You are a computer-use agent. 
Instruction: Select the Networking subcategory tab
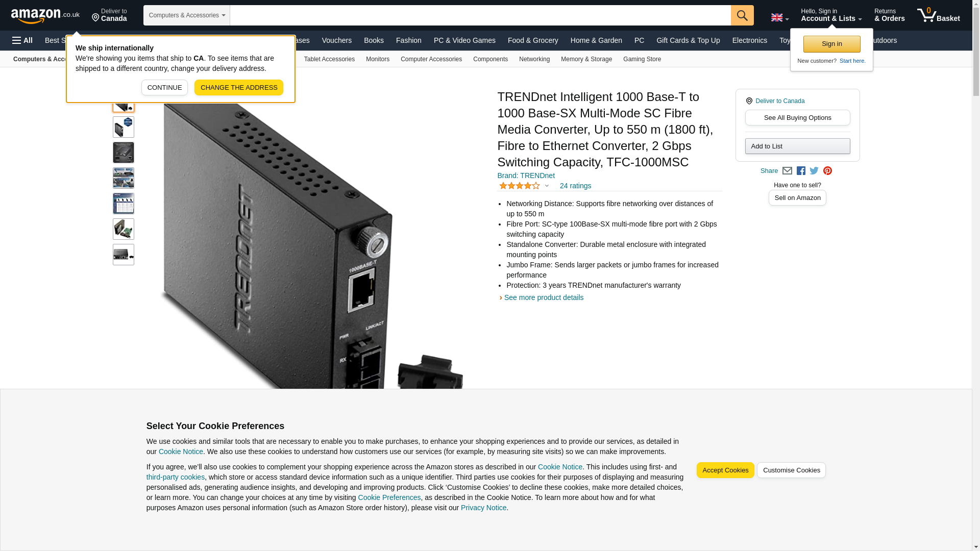tap(534, 59)
